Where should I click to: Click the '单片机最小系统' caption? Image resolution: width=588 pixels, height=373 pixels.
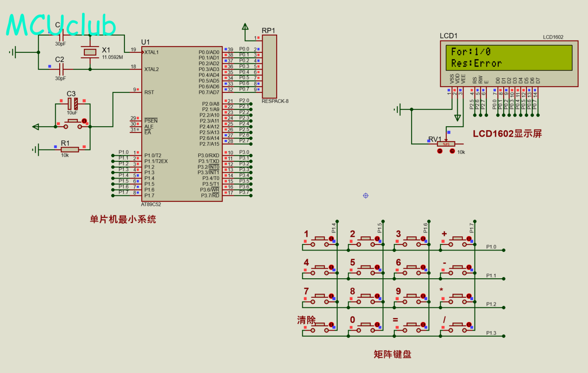[x=123, y=219]
